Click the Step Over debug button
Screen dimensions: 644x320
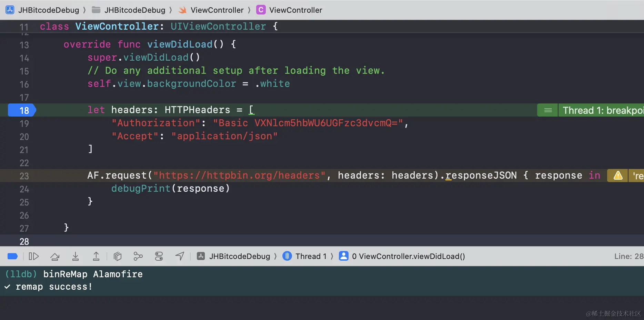[x=54, y=256]
